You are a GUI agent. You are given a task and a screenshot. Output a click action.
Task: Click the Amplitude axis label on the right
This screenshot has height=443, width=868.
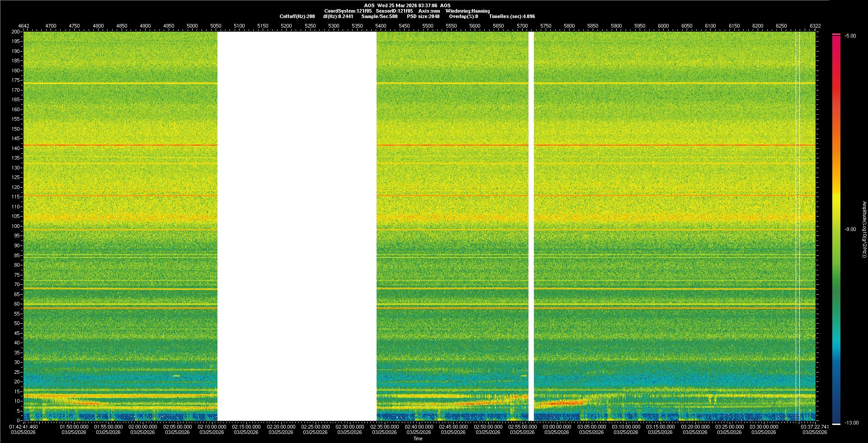point(864,229)
